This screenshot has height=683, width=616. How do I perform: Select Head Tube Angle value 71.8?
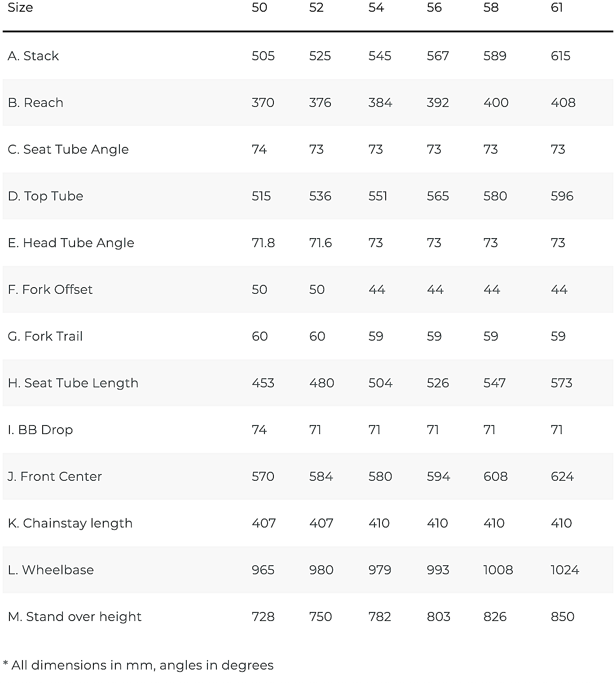point(263,243)
